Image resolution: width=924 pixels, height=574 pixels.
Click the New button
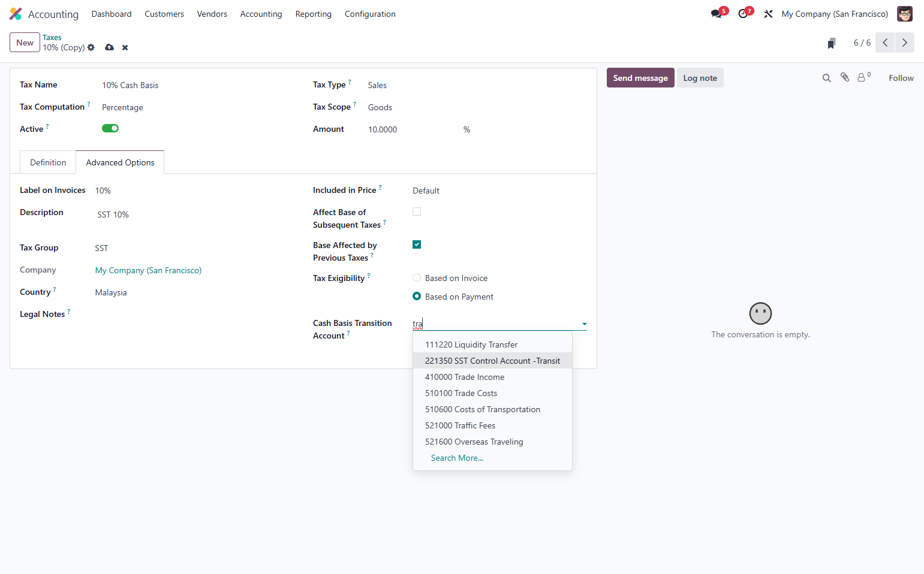point(25,43)
